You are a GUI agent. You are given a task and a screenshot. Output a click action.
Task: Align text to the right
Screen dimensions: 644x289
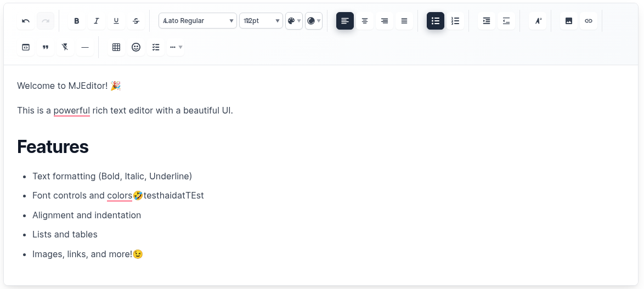pos(385,21)
